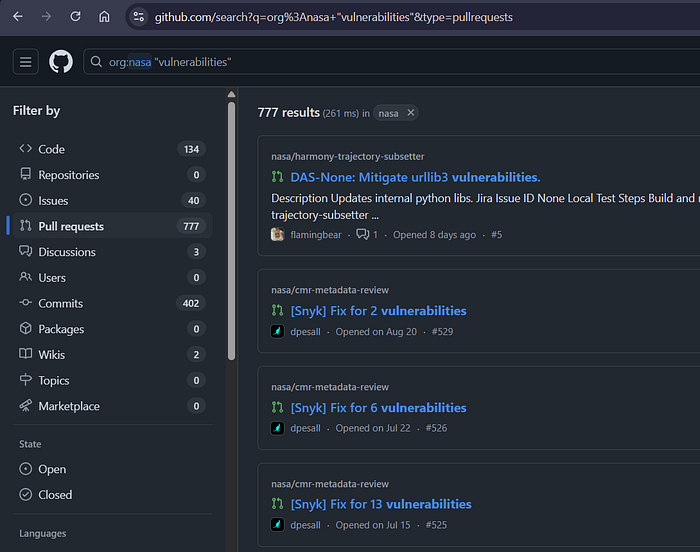The height and width of the screenshot is (552, 700).
Task: Click dpesall avatar on PR #525
Action: pos(277,524)
